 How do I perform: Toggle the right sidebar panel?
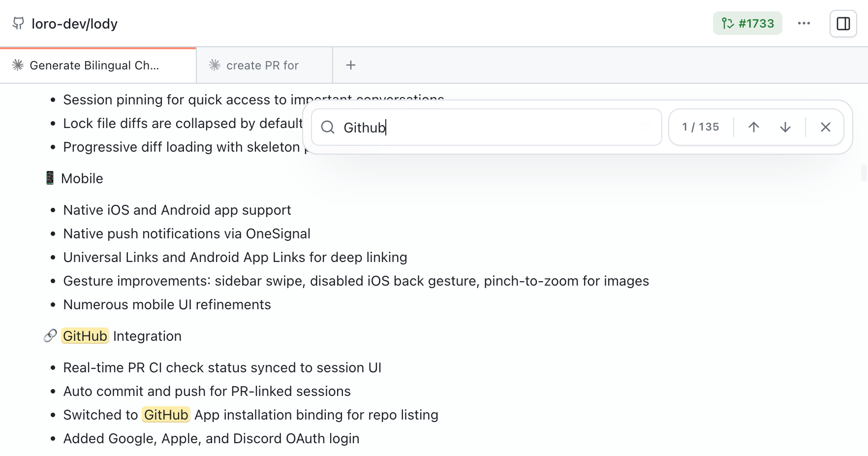click(843, 24)
